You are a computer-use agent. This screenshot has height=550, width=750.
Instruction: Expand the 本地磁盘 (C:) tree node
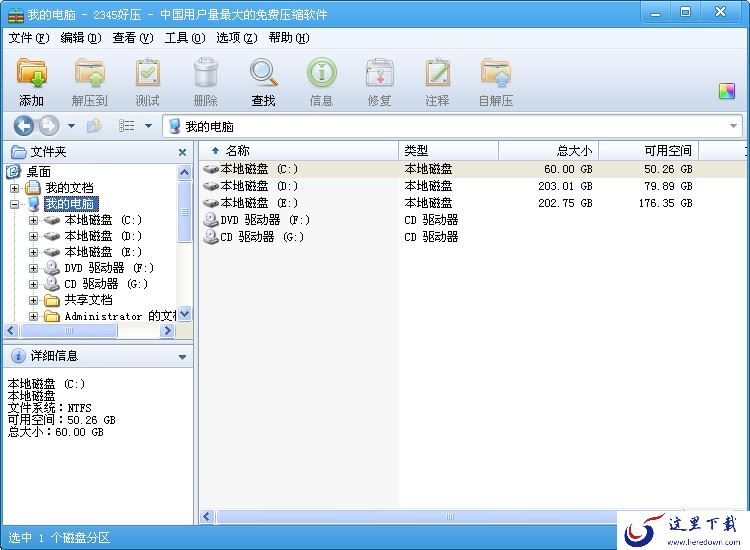pos(33,220)
